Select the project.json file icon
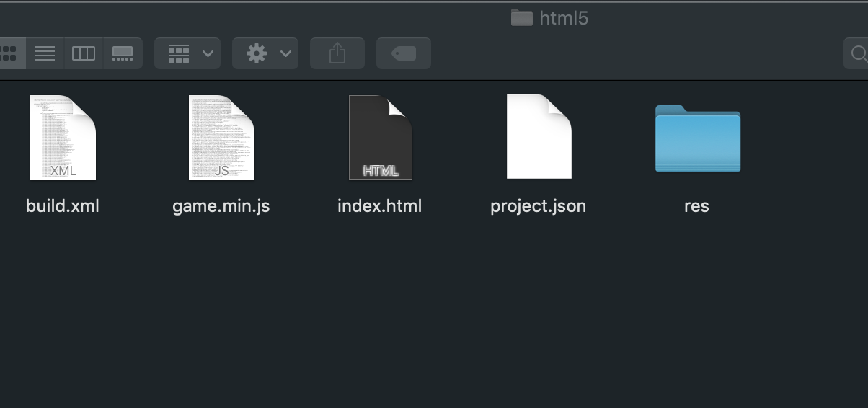Image resolution: width=868 pixels, height=408 pixels. pos(539,137)
